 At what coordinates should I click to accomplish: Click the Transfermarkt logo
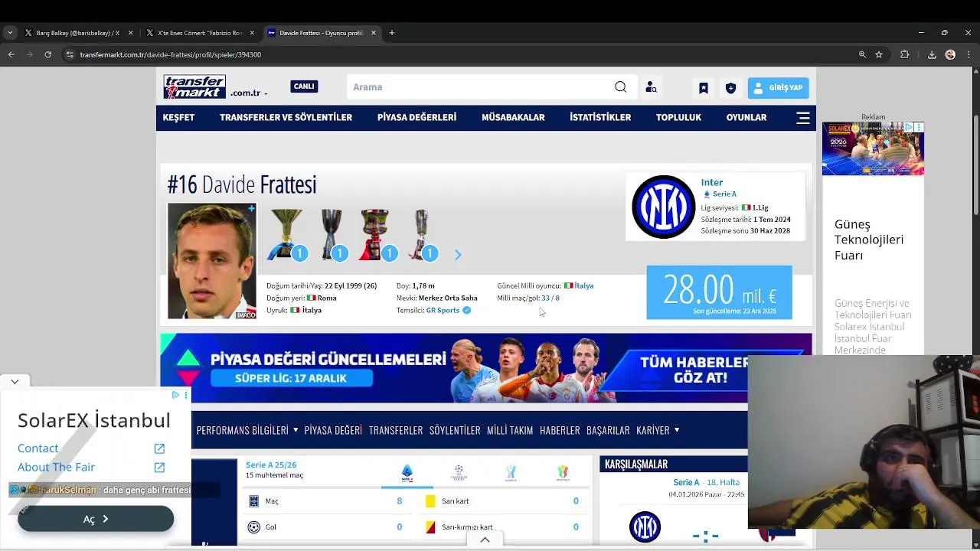(x=194, y=86)
